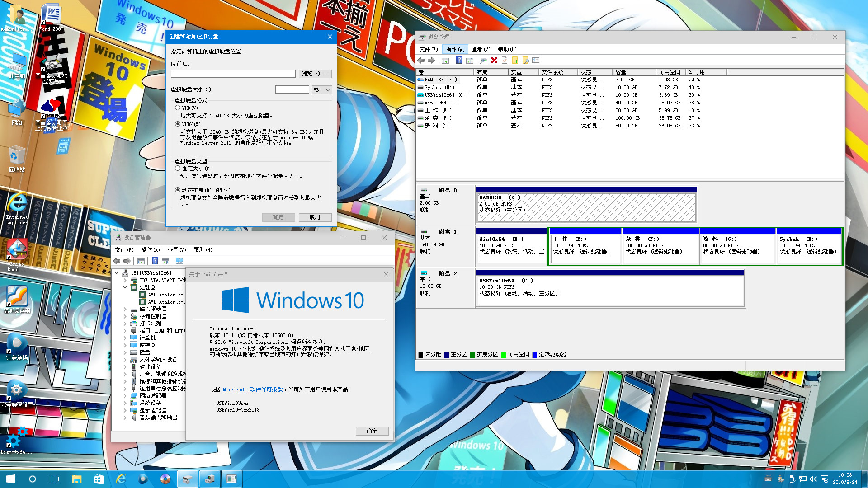This screenshot has width=868, height=488.
Task: Open Help icon in Device Manager toolbar
Action: 155,261
